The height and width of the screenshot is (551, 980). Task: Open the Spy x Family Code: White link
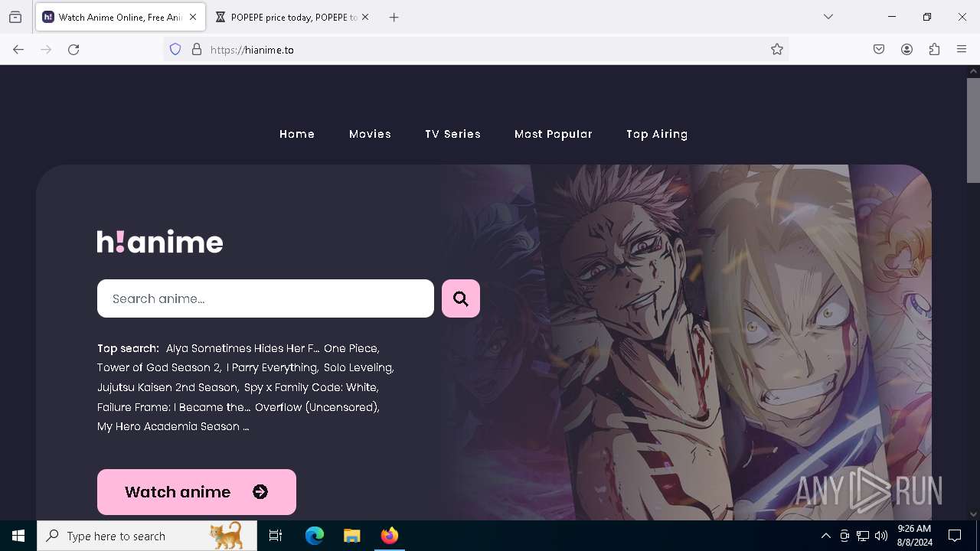point(311,387)
